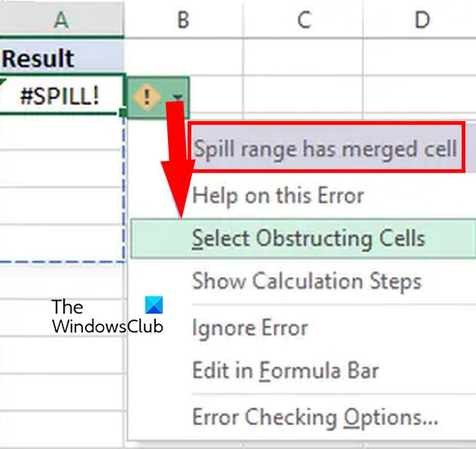Choose Edit in Formula Bar
Viewport: 476px width, 449px height.
point(286,371)
